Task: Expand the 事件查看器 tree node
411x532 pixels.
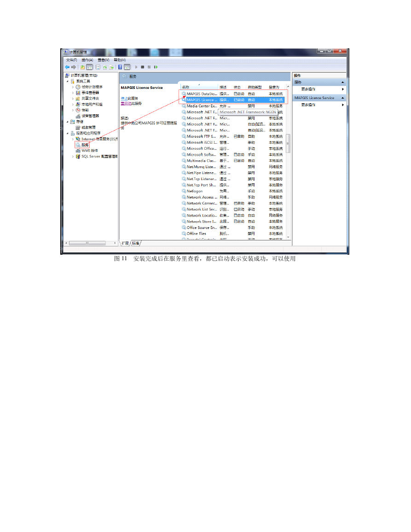Action: (x=73, y=93)
